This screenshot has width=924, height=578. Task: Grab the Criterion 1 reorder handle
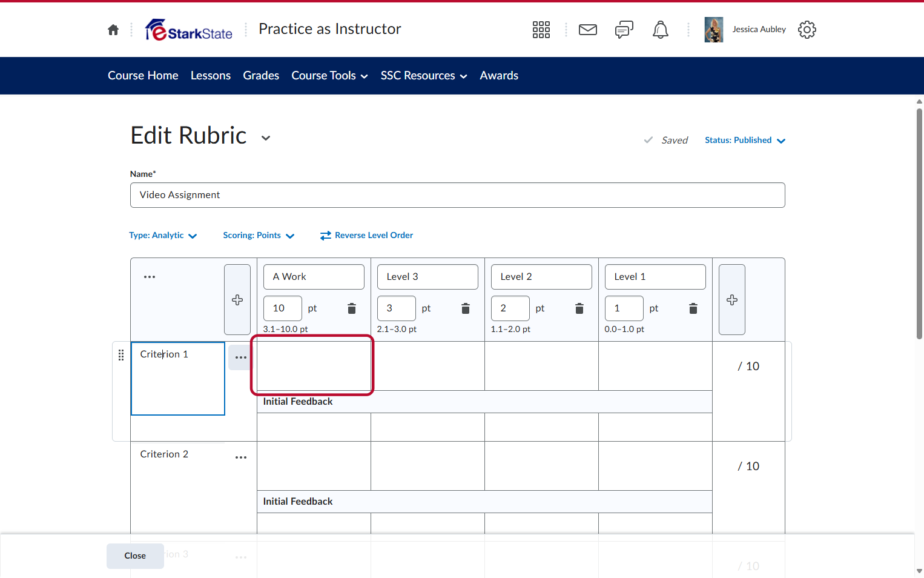(121, 354)
